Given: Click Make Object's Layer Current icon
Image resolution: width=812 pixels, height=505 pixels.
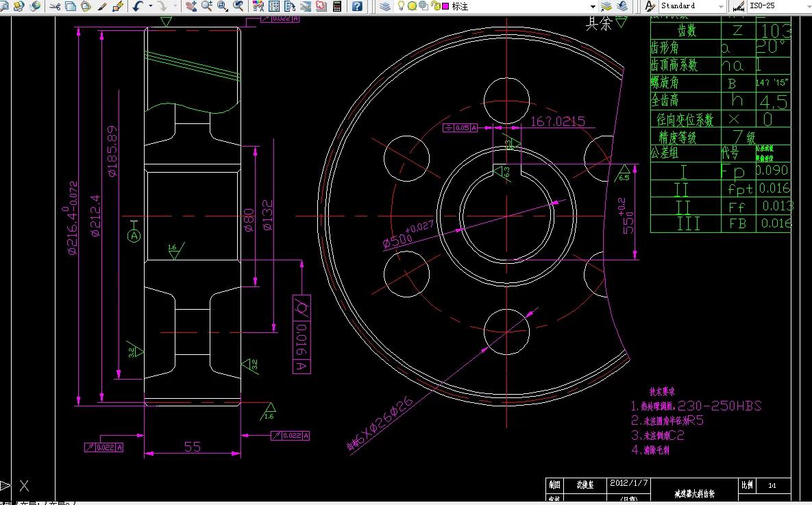Looking at the screenshot, I should tap(606, 6).
